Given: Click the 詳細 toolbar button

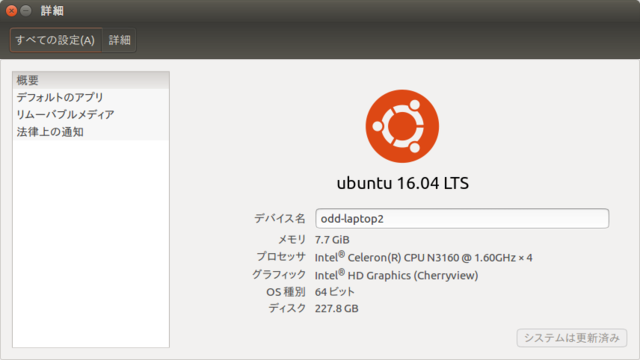Looking at the screenshot, I should (x=119, y=40).
